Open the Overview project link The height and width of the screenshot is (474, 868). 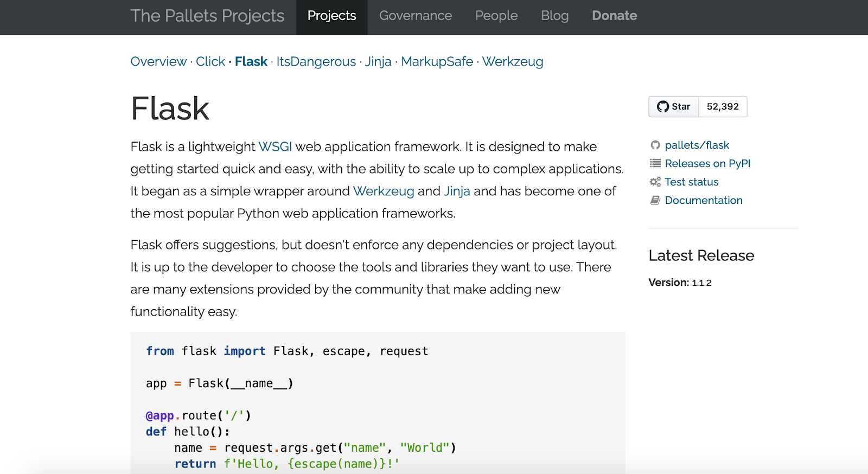(158, 61)
